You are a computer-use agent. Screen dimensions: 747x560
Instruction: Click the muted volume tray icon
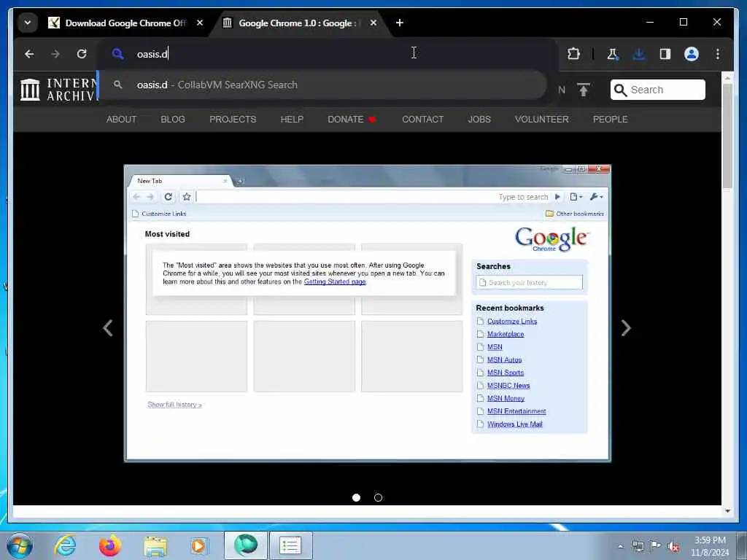pos(673,547)
